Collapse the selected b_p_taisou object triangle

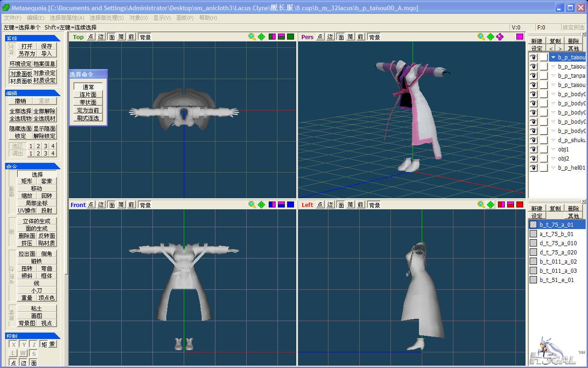pos(554,57)
